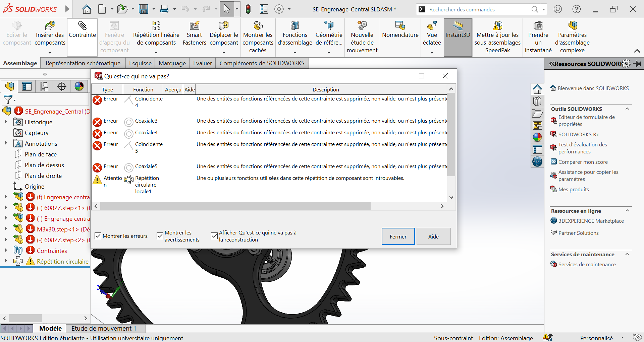The height and width of the screenshot is (342, 644).
Task: Click the Print icon
Action: (164, 9)
